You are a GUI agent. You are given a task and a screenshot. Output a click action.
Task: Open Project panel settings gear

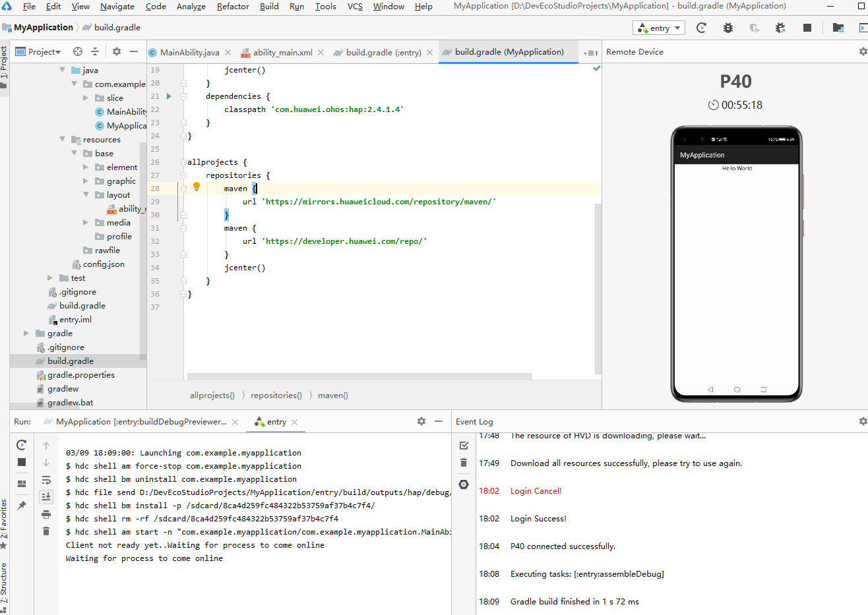pos(117,51)
